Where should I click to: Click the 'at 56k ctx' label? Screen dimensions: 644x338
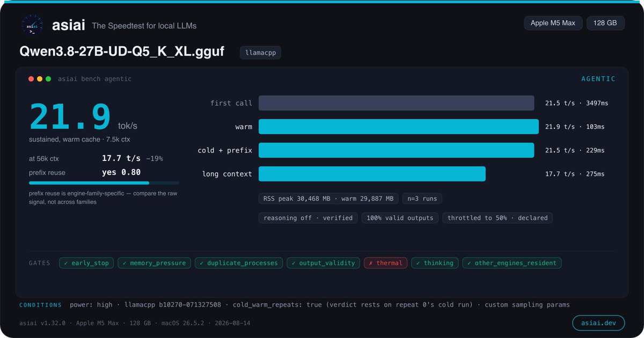point(45,159)
